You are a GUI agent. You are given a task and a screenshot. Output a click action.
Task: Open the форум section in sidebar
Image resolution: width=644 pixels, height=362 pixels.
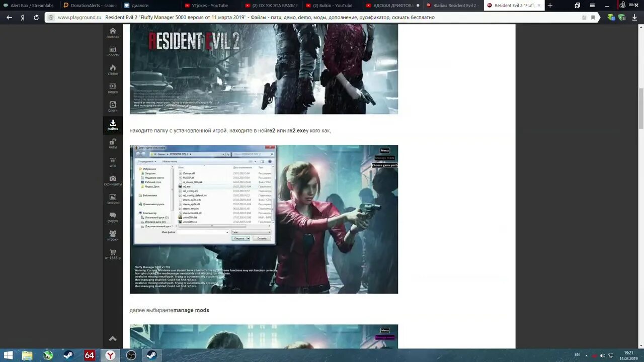113,218
